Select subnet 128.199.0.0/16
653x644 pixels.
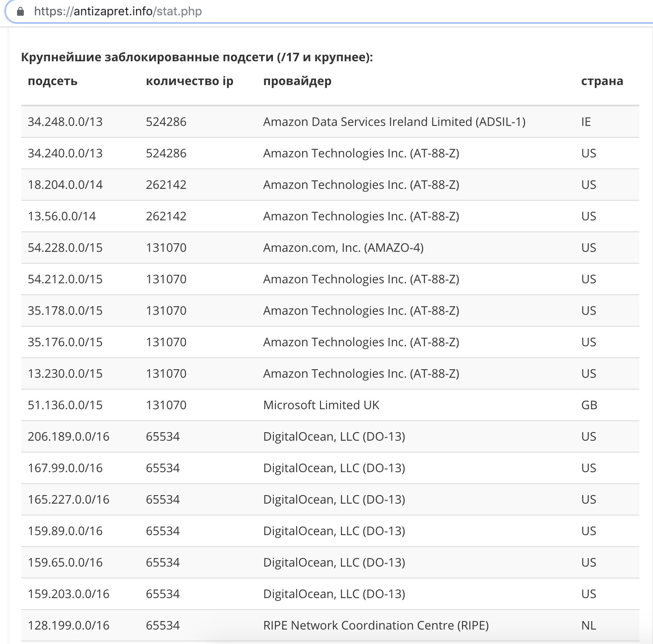click(68, 626)
